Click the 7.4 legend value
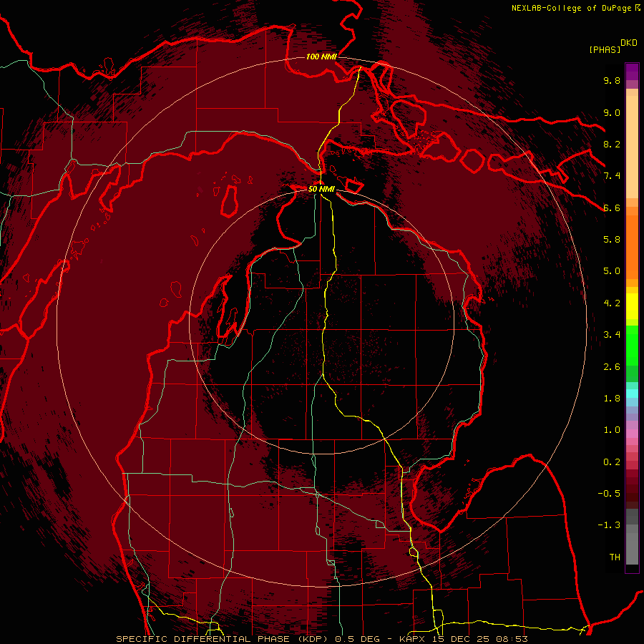Screen dimensions: 644x644 [612, 176]
